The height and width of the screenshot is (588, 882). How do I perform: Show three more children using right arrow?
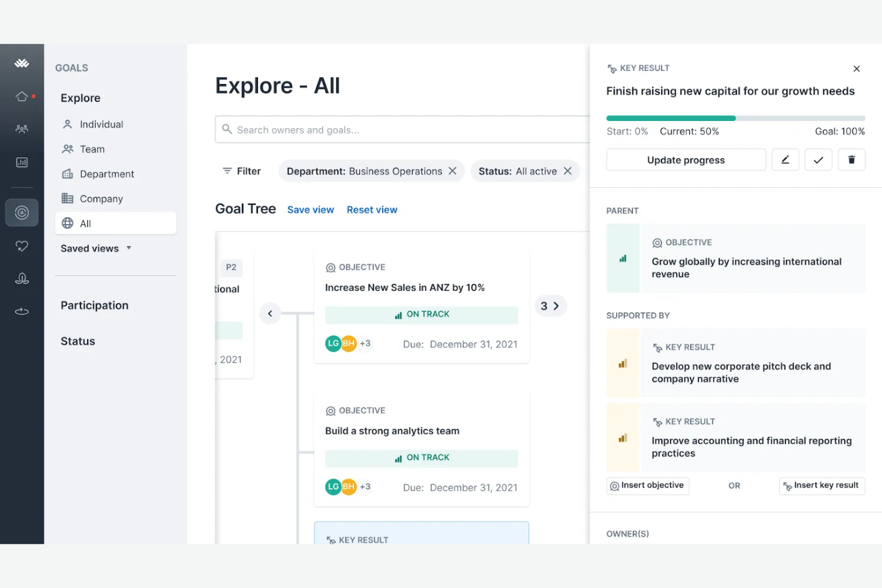coord(556,306)
